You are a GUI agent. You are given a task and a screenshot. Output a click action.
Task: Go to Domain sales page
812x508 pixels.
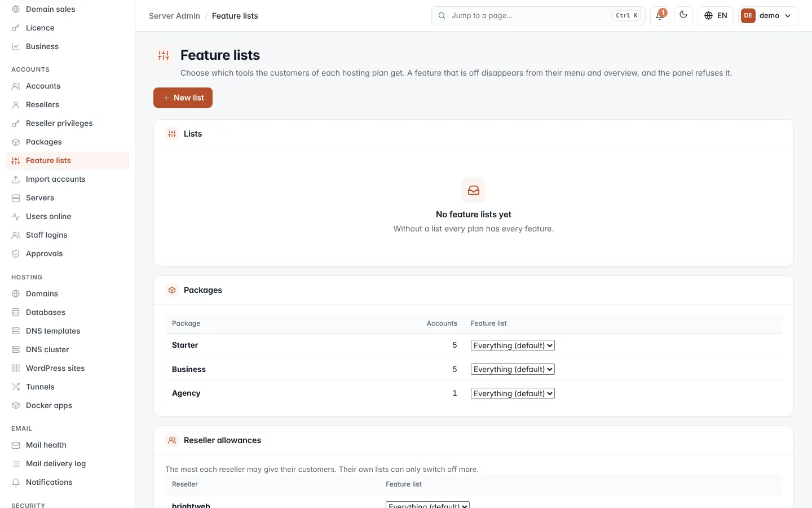pyautogui.click(x=68, y=9)
